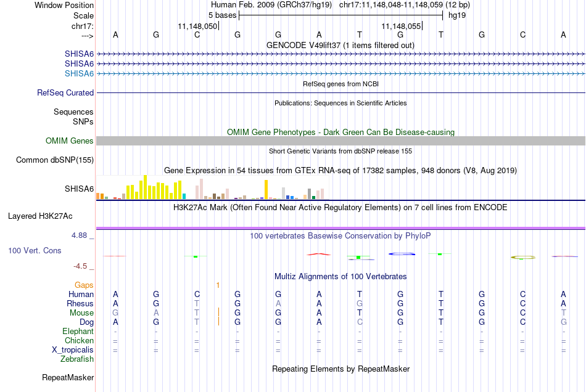Click the -4.5 PhyloP lower range value
This screenshot has width=586, height=392.
click(80, 266)
